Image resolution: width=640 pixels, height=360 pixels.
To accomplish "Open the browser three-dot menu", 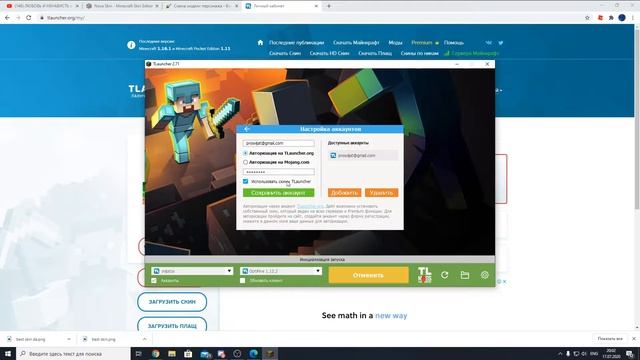I will point(633,18).
